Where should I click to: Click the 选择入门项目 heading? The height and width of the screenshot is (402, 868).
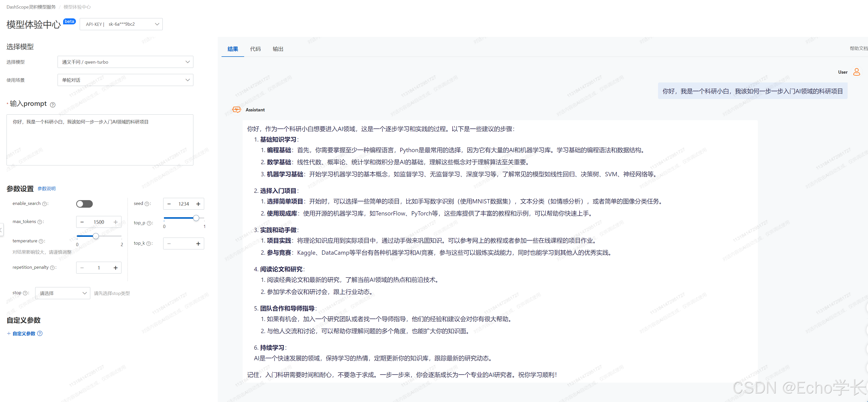278,191
